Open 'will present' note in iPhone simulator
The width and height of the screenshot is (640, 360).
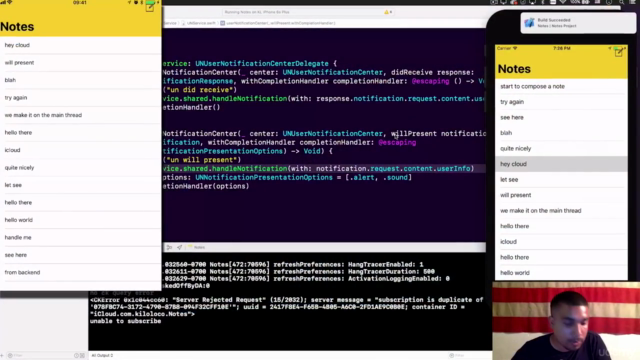[x=561, y=195]
